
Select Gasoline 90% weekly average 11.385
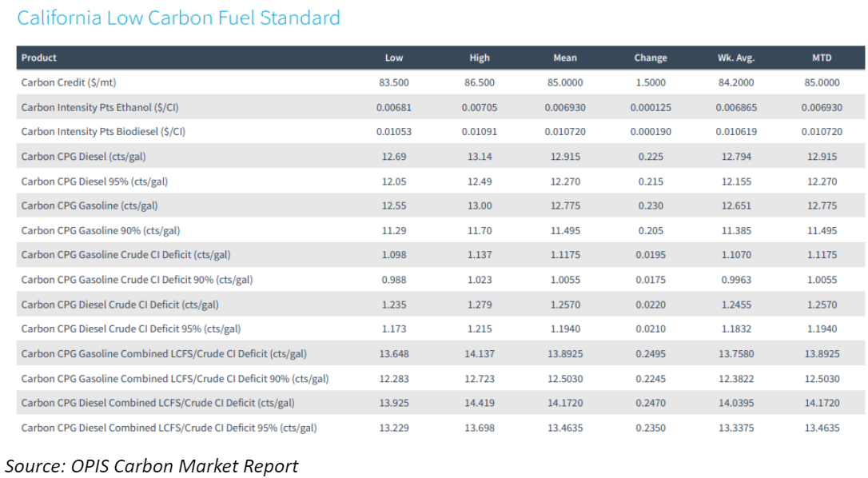(x=735, y=231)
